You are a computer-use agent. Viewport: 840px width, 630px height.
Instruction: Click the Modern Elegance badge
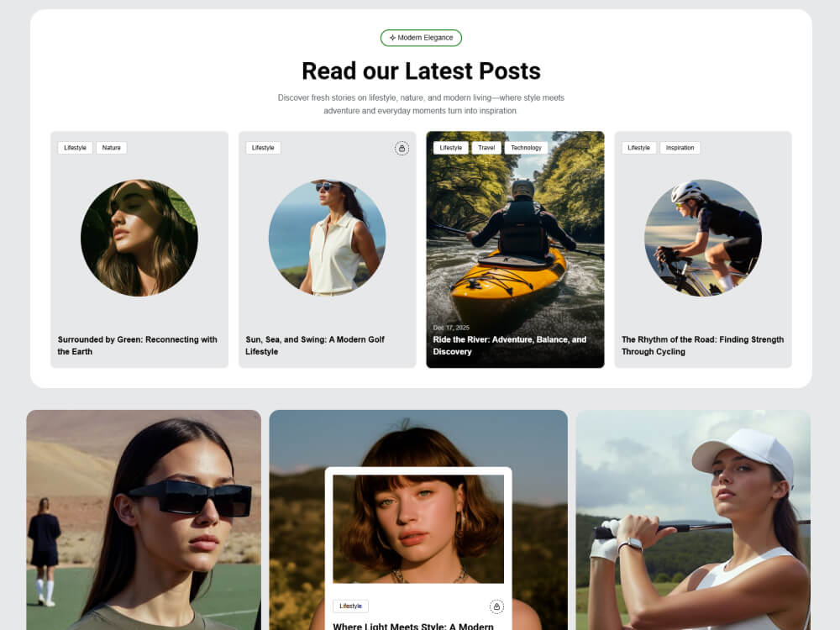pyautogui.click(x=421, y=38)
